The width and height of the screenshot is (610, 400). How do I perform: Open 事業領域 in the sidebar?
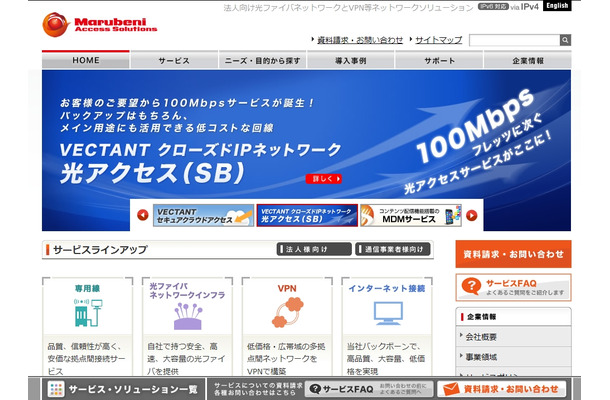click(x=514, y=357)
